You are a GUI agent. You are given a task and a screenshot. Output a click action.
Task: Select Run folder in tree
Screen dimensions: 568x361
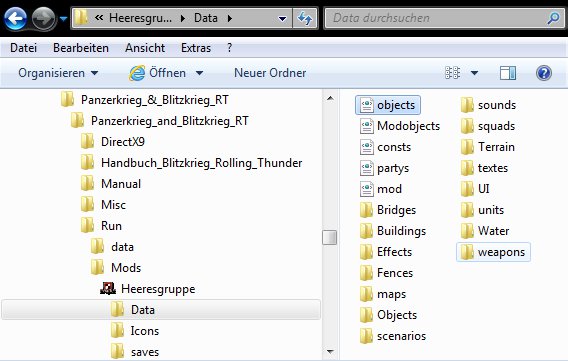tap(111, 226)
